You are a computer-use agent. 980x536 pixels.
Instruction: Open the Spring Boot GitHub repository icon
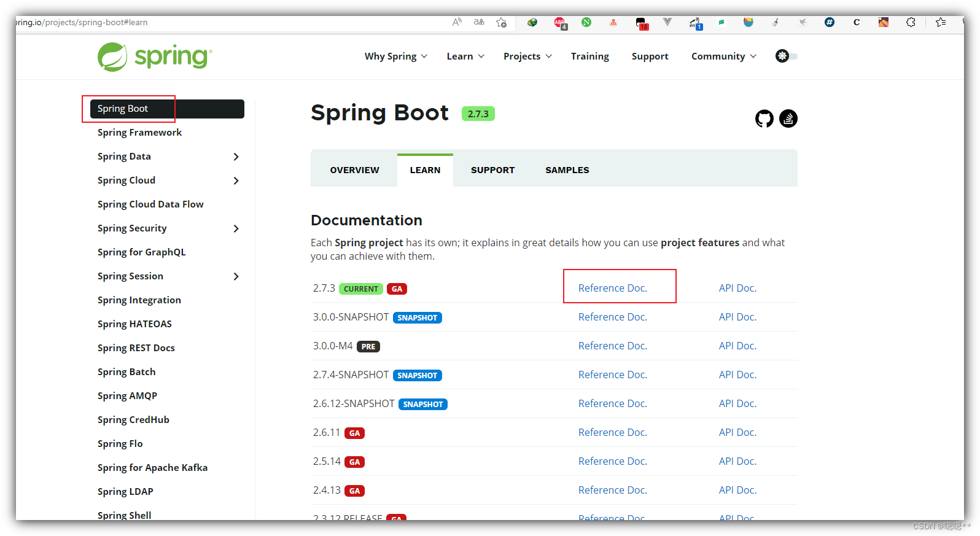click(x=764, y=118)
